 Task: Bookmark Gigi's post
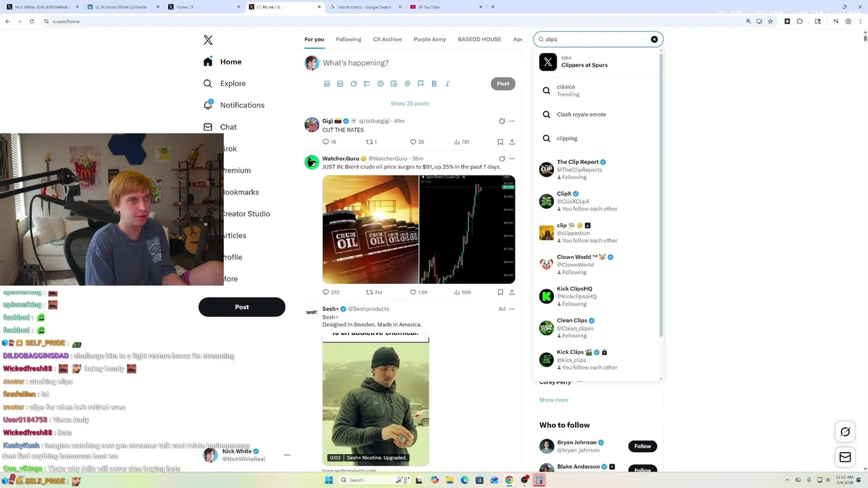pos(500,142)
